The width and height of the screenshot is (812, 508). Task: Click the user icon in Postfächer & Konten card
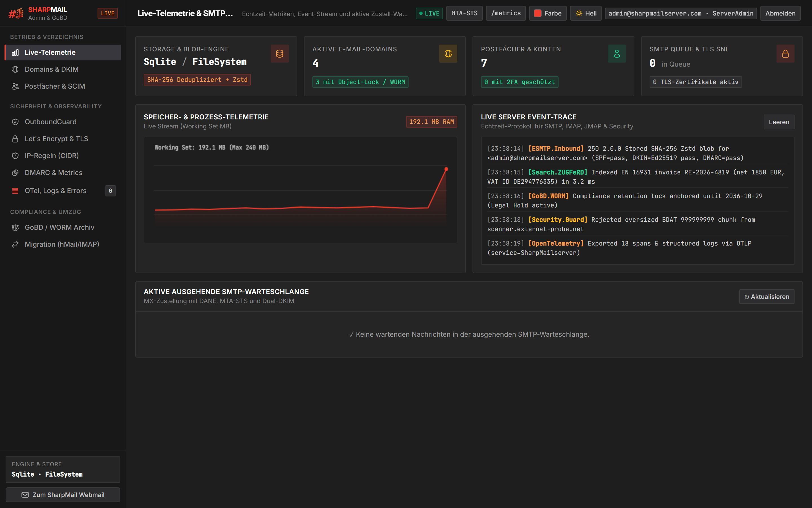point(617,54)
